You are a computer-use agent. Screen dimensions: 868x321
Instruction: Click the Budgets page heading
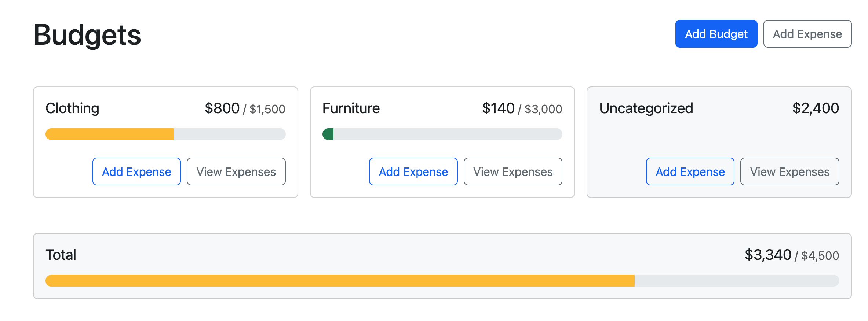coord(87,35)
